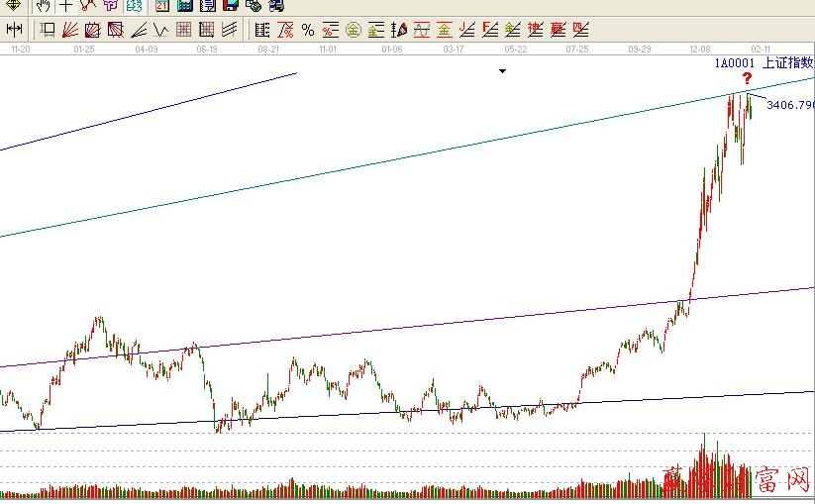Click the small black dropdown triangle on chart
Image resolution: width=815 pixels, height=504 pixels.
pos(502,71)
